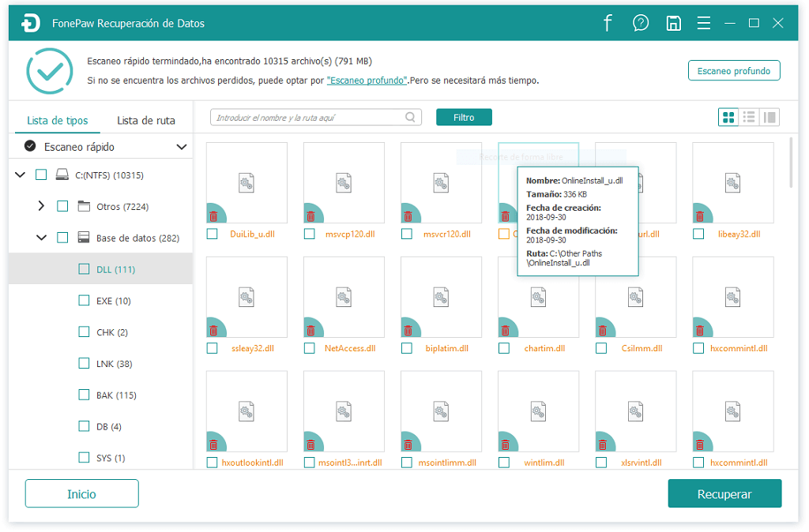Tick the checkbox for libeay32.dll
Screen dimensions: 809x532
(698, 234)
